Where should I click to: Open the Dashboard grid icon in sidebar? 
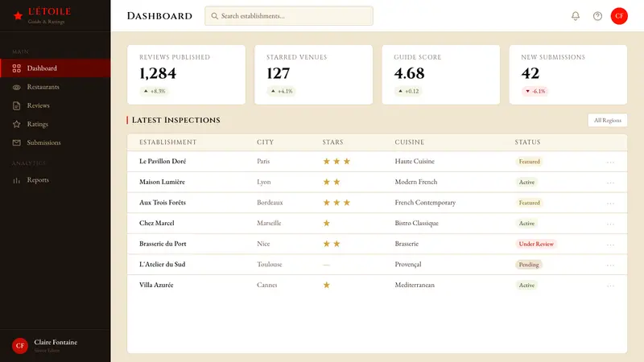point(16,68)
